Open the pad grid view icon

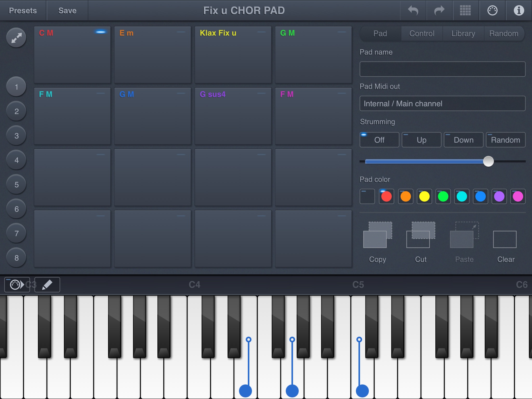point(465,10)
